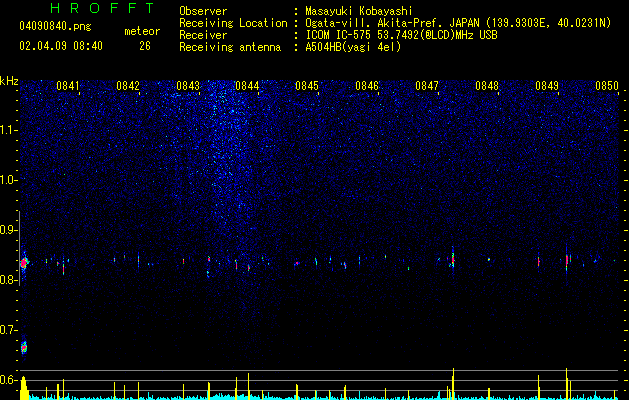
Task: Click the 'Receiving antenna' field label
Action: (230, 47)
